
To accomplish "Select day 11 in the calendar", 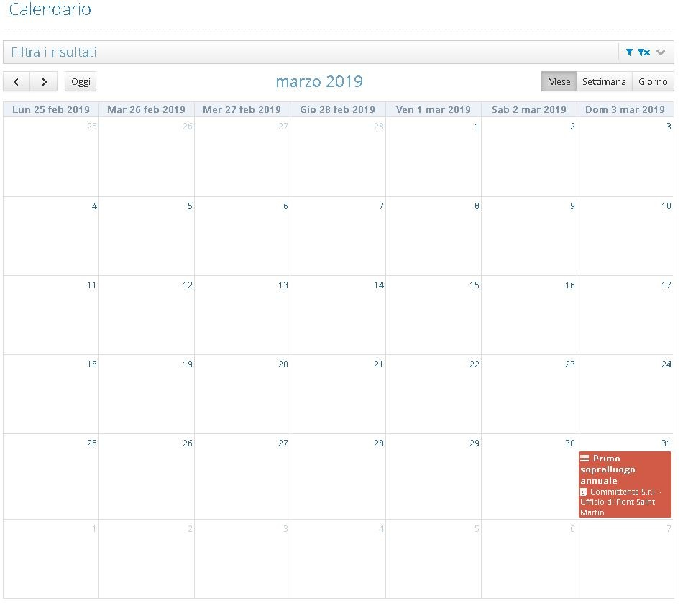I will pos(91,285).
